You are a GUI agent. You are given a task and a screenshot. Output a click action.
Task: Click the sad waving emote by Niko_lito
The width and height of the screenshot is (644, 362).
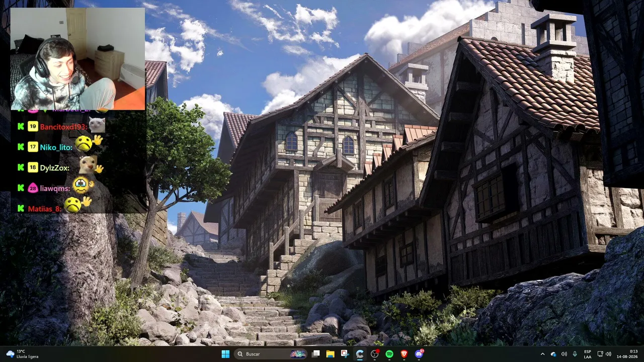click(x=89, y=144)
